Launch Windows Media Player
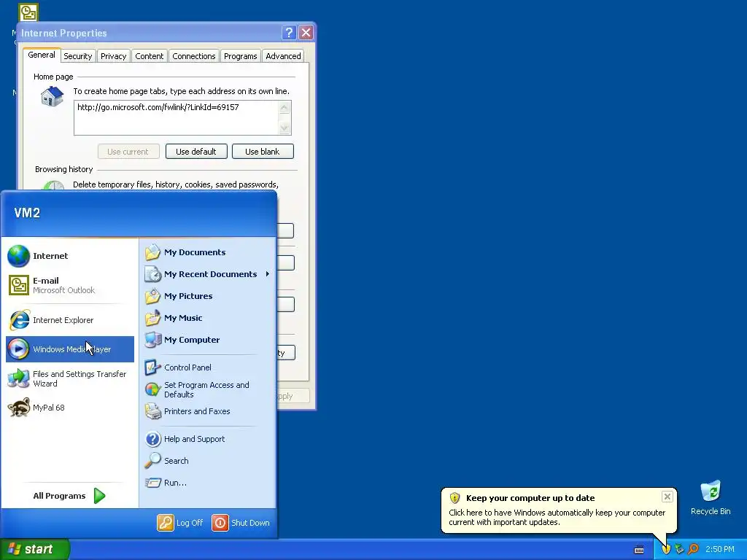 pos(70,349)
